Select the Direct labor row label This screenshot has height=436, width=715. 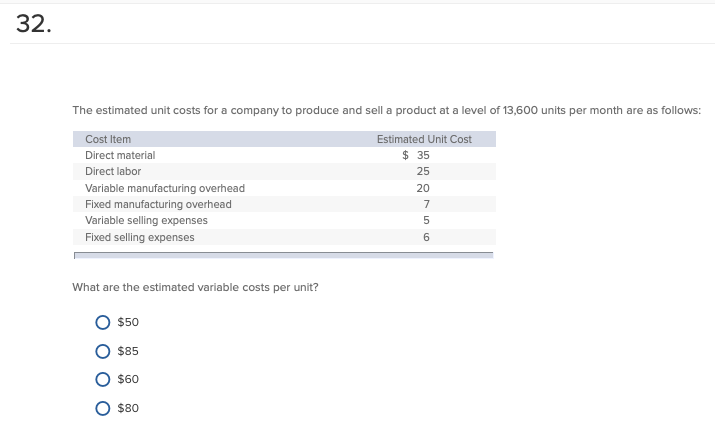tap(113, 171)
